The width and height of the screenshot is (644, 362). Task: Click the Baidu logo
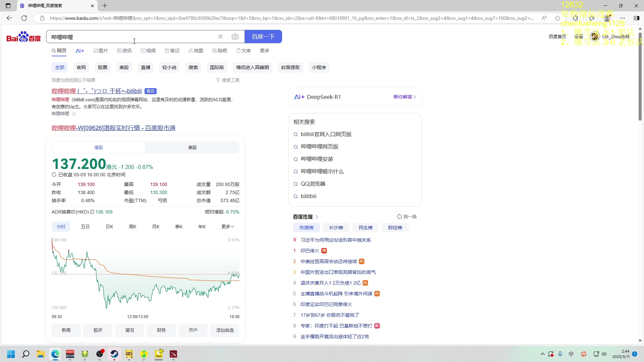(x=23, y=37)
